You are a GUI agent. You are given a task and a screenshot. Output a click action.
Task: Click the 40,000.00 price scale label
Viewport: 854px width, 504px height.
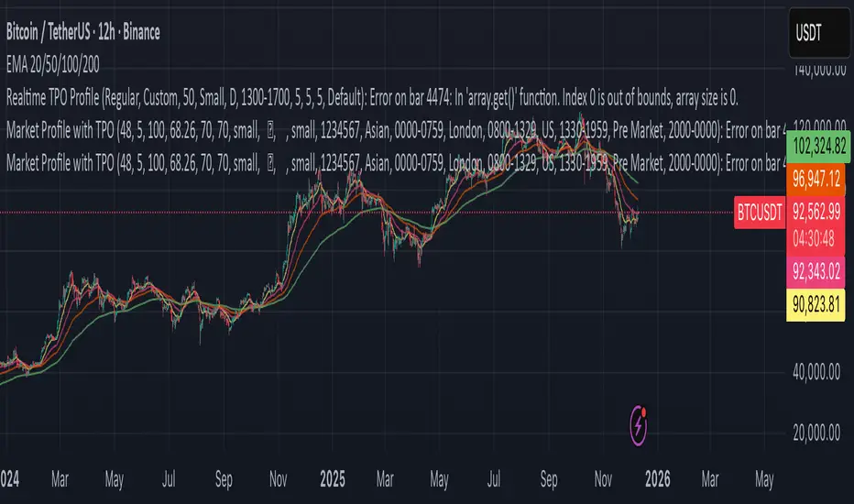(x=816, y=371)
